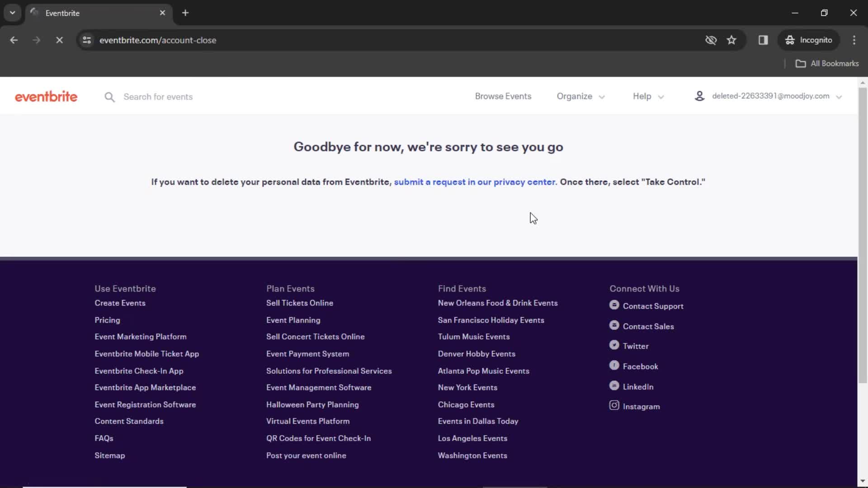The image size is (868, 488).
Task: Click the privacy center request link
Action: [475, 182]
